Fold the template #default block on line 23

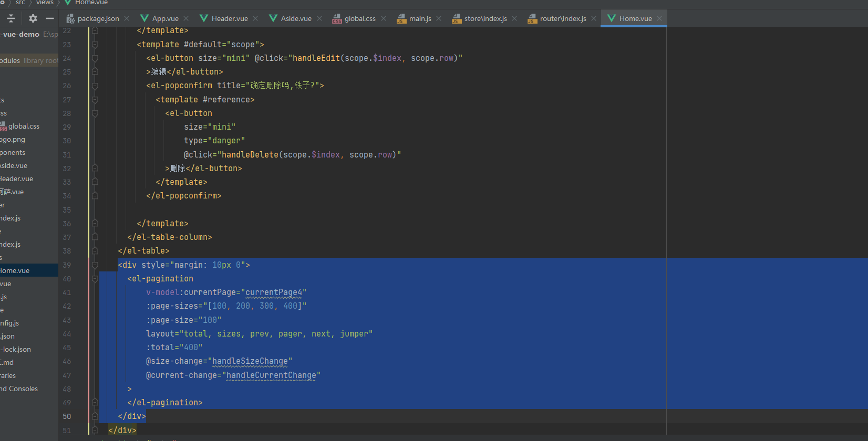(x=95, y=45)
